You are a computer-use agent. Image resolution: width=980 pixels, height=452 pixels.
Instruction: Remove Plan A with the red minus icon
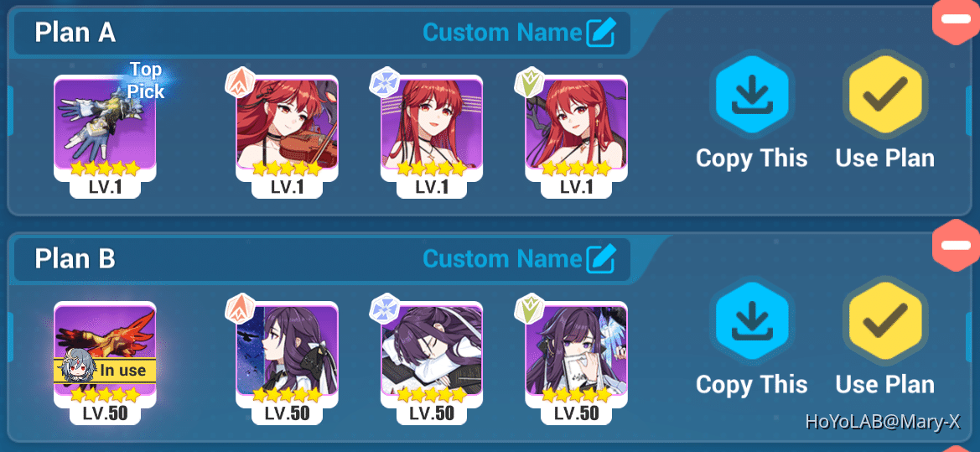click(x=956, y=21)
